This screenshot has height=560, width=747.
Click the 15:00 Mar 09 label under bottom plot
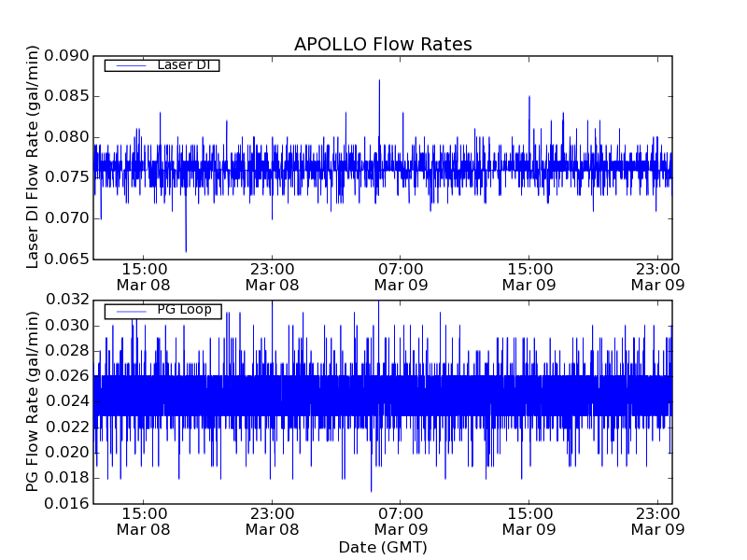(529, 521)
